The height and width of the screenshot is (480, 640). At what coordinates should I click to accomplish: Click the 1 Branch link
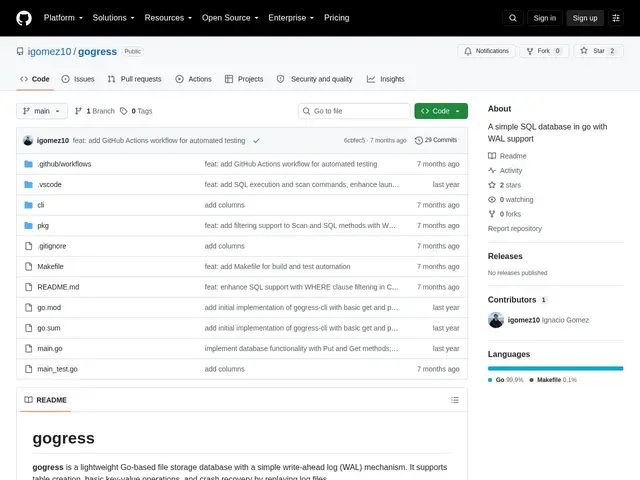tap(95, 111)
